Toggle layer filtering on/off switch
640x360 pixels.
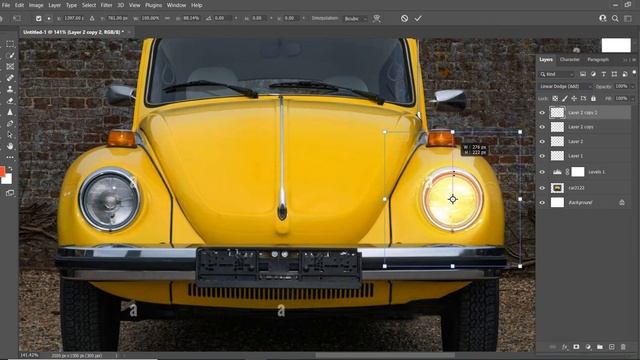pyautogui.click(x=634, y=73)
